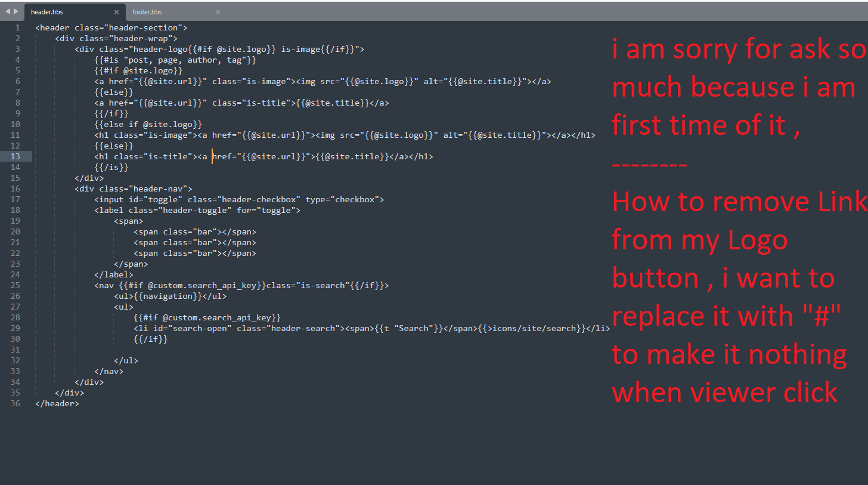Click line number 1 in the gutter

coord(17,27)
